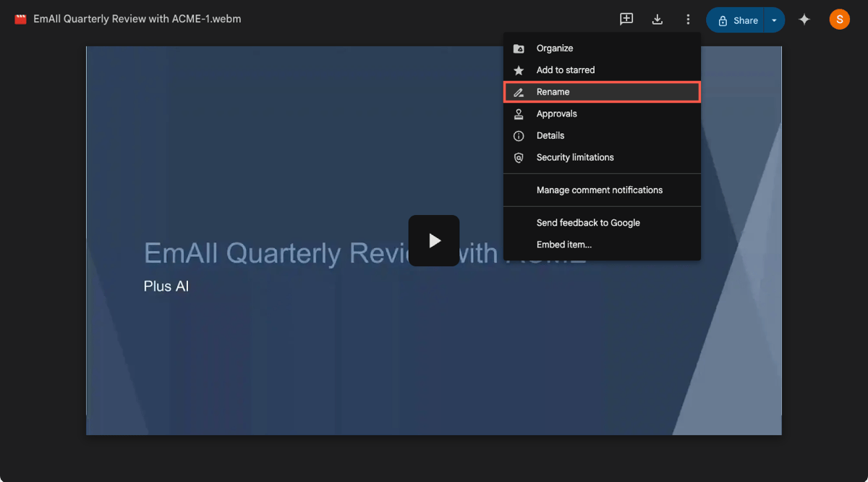Select Embed item option
The width and height of the screenshot is (868, 482).
pos(602,245)
